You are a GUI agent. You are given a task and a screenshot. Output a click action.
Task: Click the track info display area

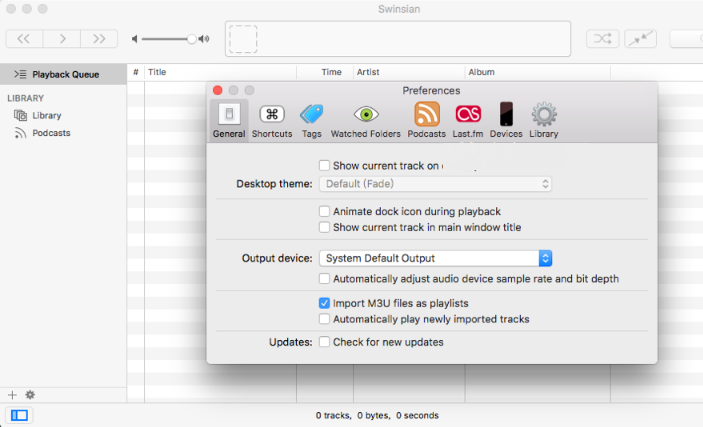click(398, 39)
